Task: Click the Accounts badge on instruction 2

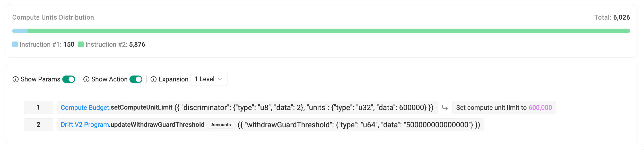Action: pos(221,125)
